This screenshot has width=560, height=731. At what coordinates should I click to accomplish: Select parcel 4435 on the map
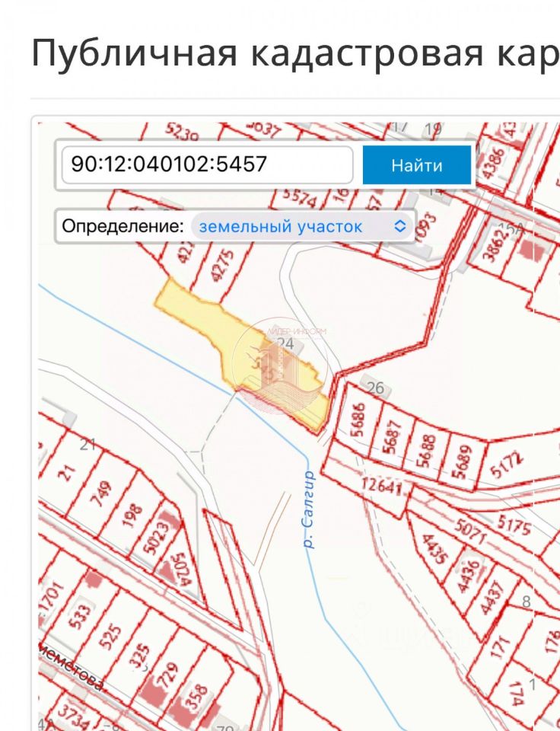434,549
